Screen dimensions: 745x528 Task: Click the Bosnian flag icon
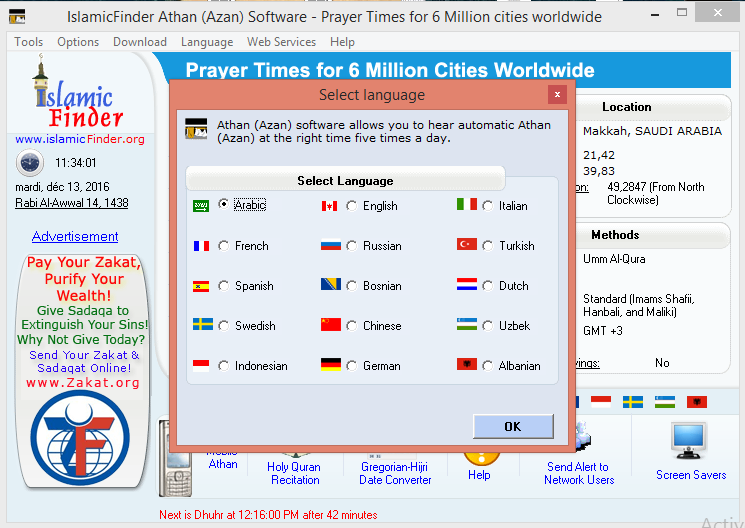tap(331, 284)
